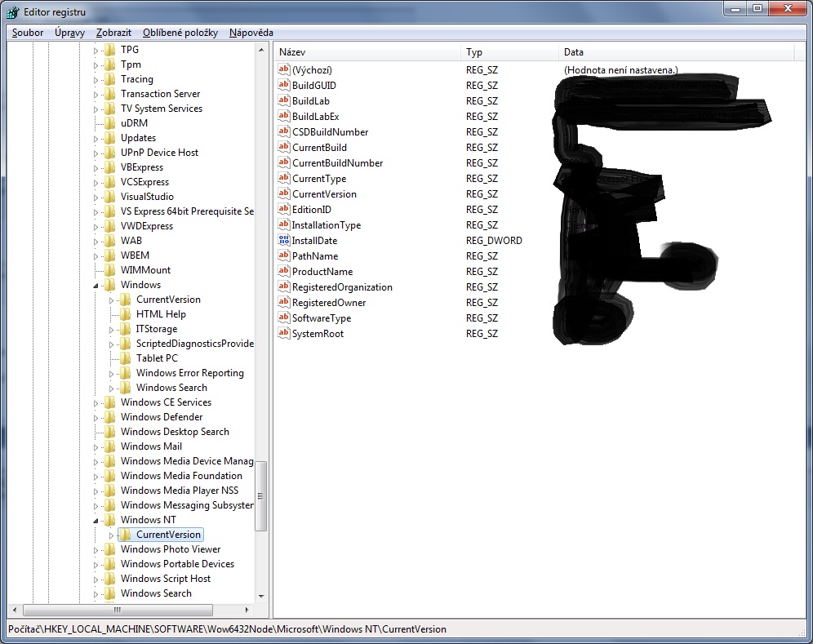Screen dimensions: 813x644
Task: Maximize the Editor registru window
Action: 757,8
